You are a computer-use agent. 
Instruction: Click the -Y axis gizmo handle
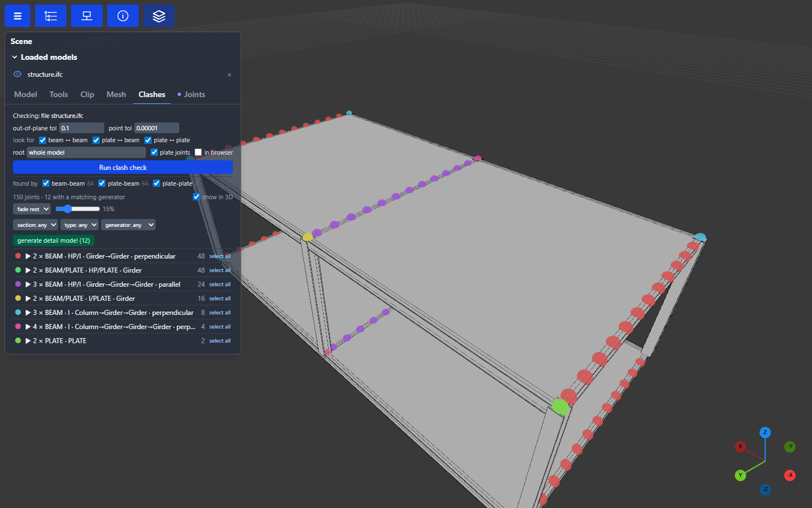point(790,446)
